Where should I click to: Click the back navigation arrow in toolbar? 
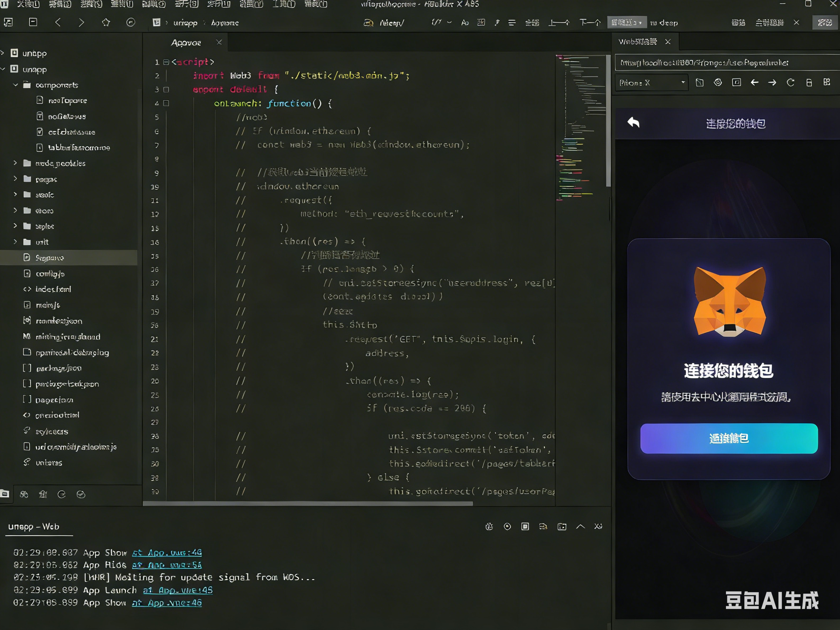58,22
